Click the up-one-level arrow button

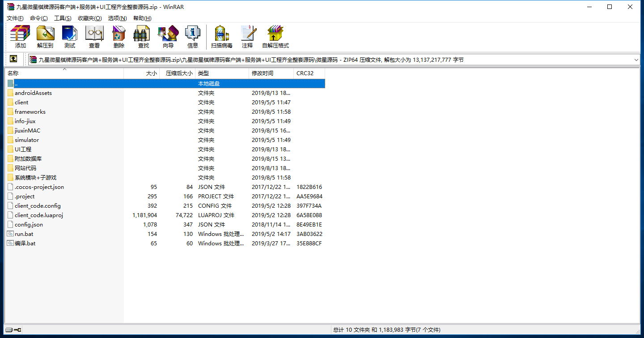(x=13, y=59)
